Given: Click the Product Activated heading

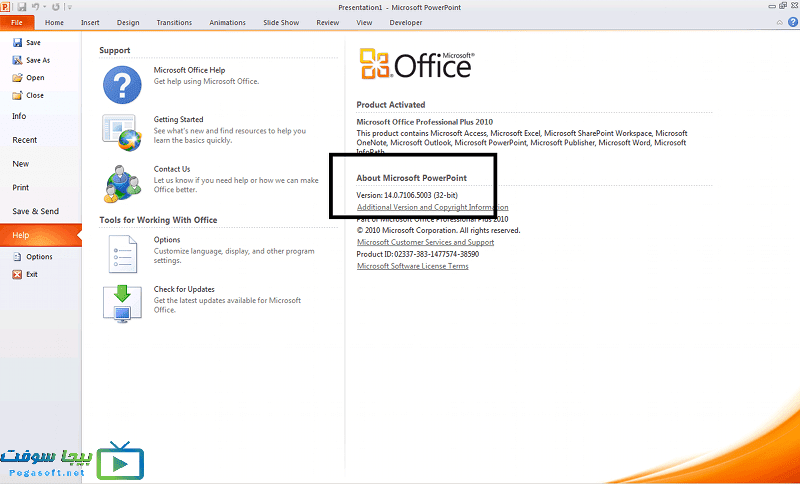Looking at the screenshot, I should (391, 105).
